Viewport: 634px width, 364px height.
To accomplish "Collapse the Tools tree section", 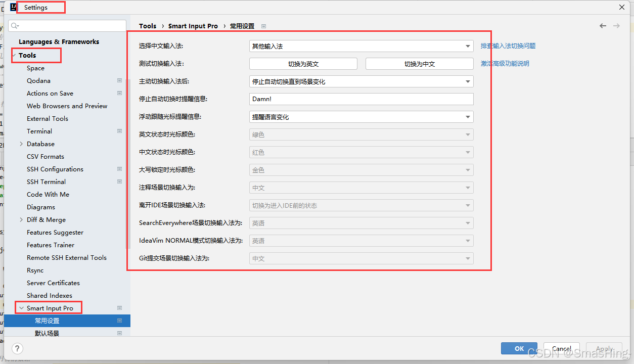I will click(15, 55).
